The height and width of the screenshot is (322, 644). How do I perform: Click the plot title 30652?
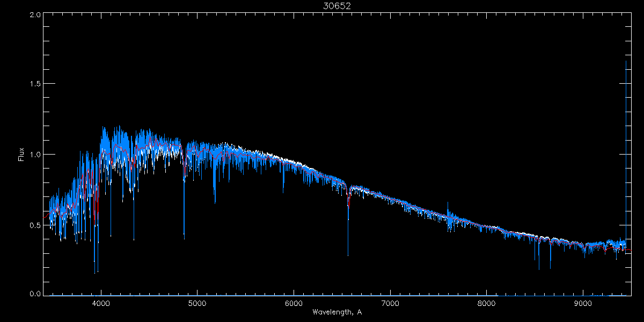pos(336,5)
